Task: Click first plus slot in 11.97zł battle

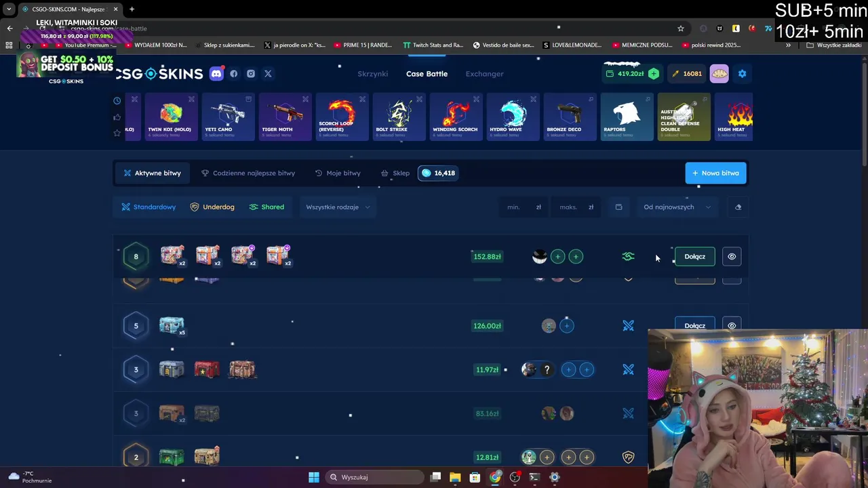Action: point(568,369)
